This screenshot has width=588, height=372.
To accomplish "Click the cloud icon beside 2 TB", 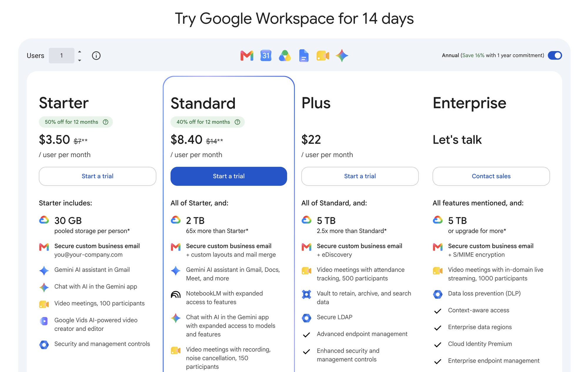I will tap(176, 220).
